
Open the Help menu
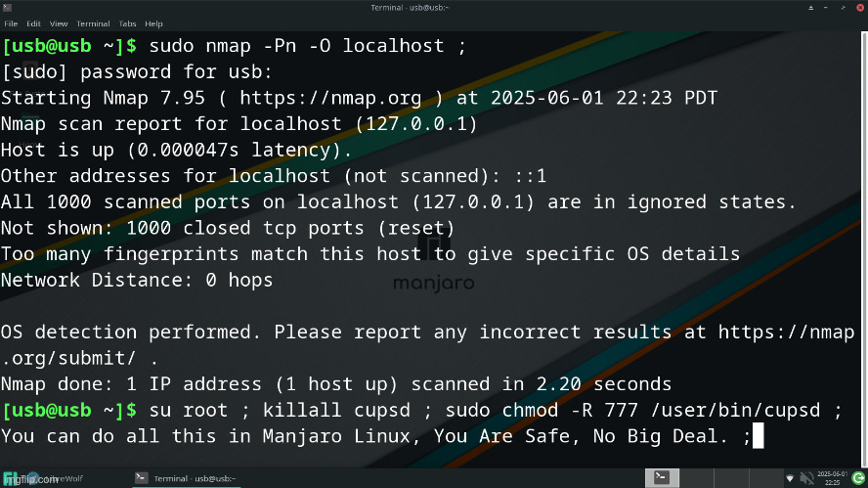pos(153,23)
